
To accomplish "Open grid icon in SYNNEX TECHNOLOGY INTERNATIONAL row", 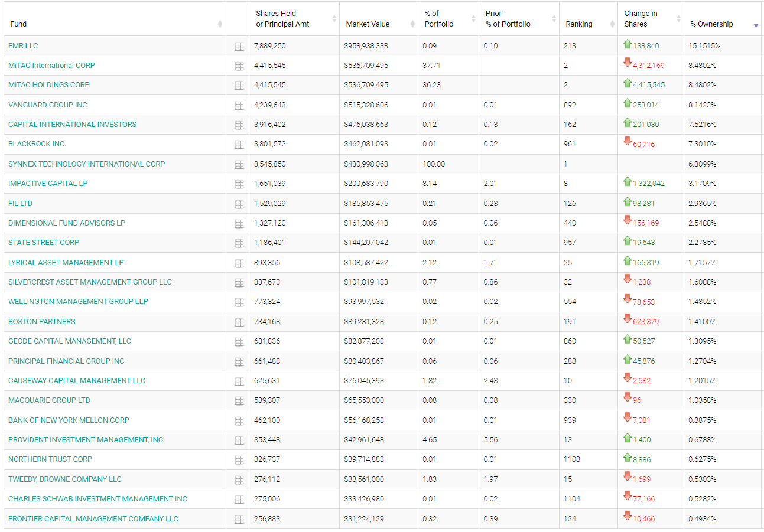I will [x=239, y=165].
